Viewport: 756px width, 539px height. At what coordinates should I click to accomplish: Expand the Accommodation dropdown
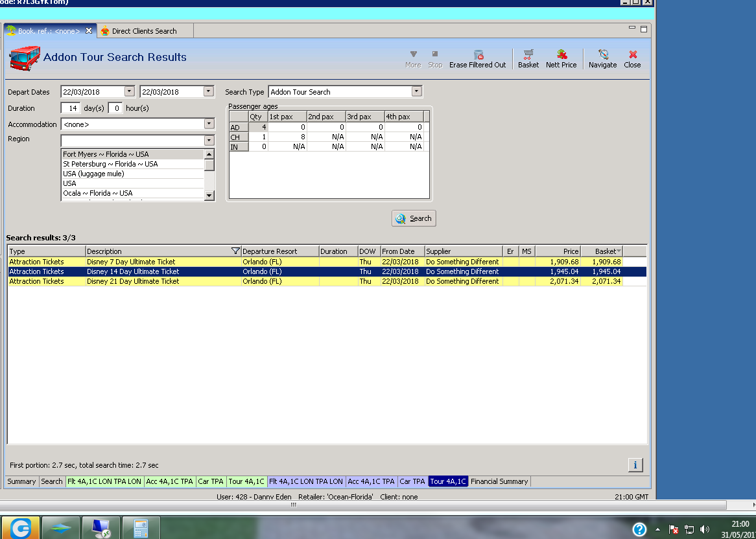[209, 124]
